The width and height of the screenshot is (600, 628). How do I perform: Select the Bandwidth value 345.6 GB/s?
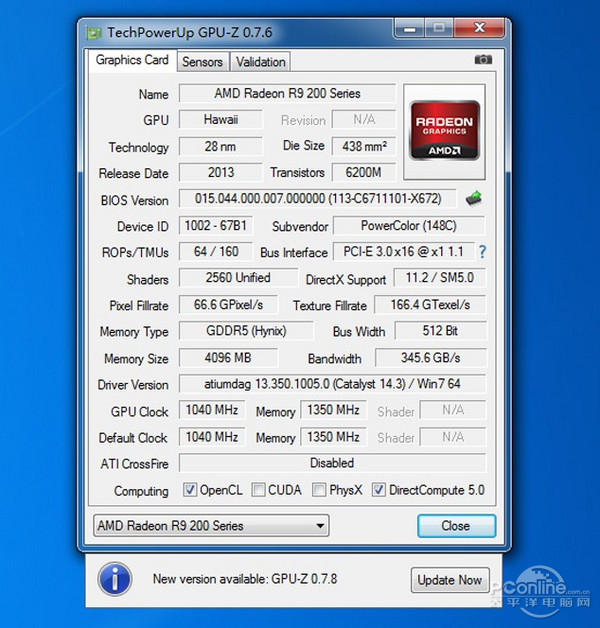tap(431, 357)
